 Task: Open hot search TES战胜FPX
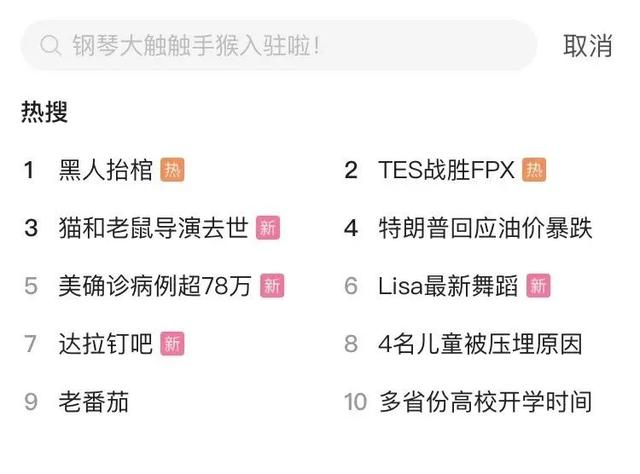(446, 170)
